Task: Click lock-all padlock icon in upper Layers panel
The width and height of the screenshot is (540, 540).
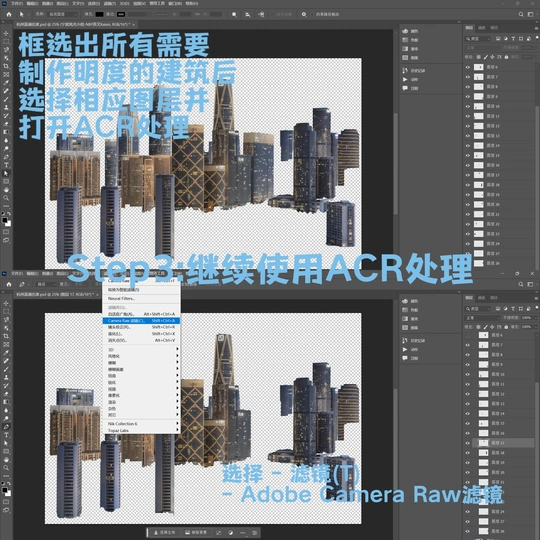Action: pyautogui.click(x=506, y=57)
